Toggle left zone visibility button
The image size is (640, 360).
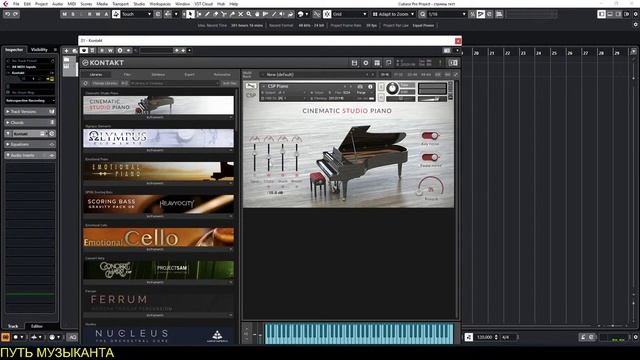coord(602,14)
